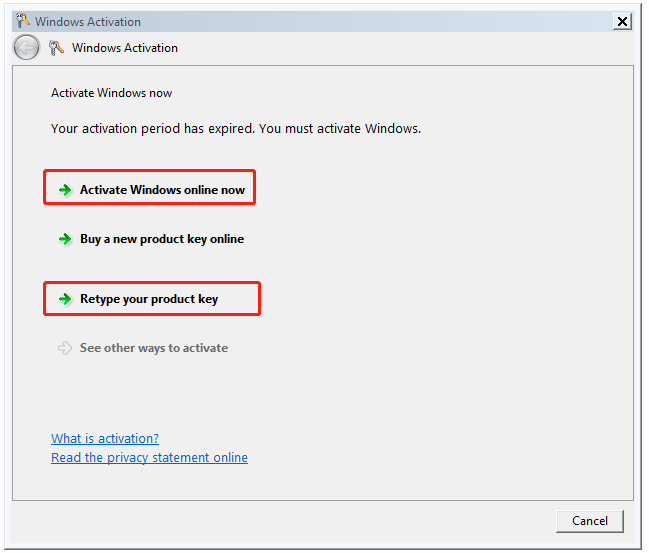649x553 pixels.
Task: Click the keys icon in title bar
Action: [x=23, y=21]
